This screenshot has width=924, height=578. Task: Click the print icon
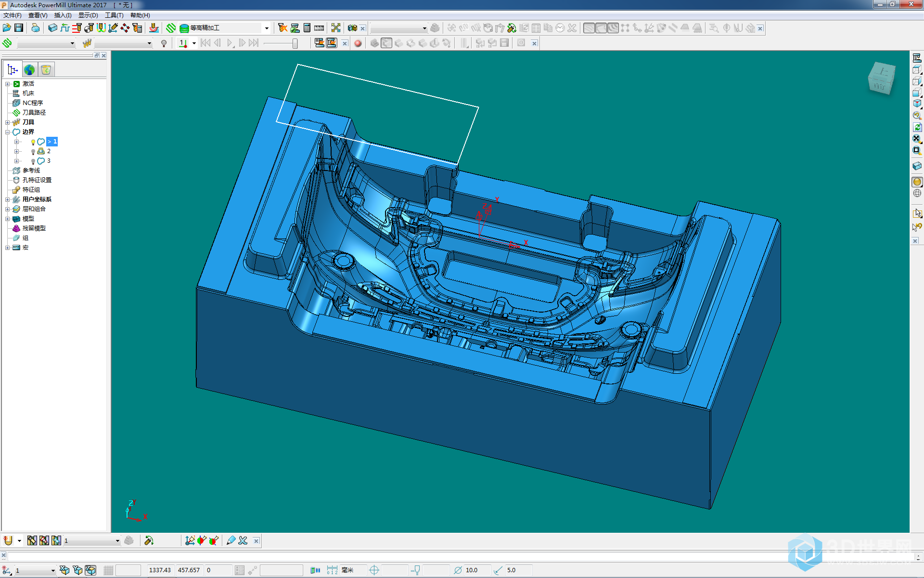[x=36, y=28]
